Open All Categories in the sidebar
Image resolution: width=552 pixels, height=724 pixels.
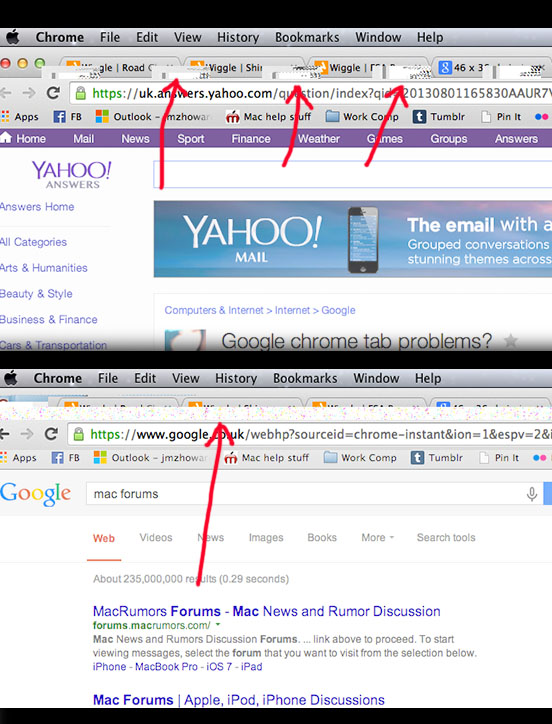click(33, 242)
